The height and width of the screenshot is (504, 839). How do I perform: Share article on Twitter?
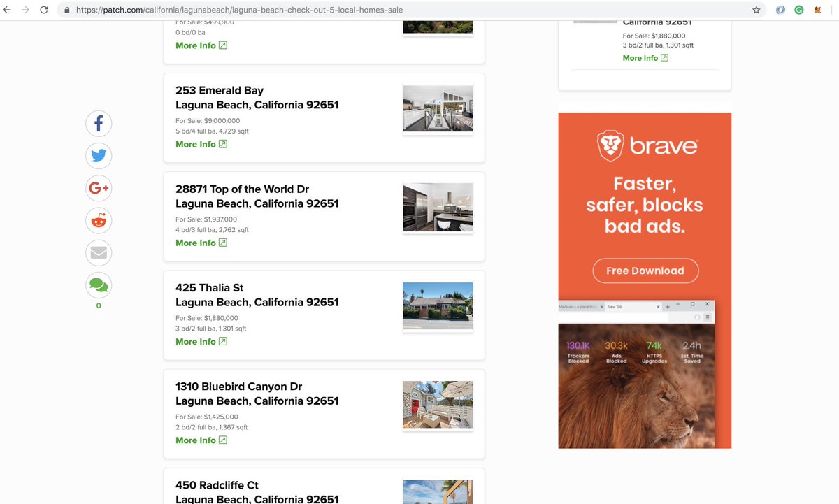[99, 156]
